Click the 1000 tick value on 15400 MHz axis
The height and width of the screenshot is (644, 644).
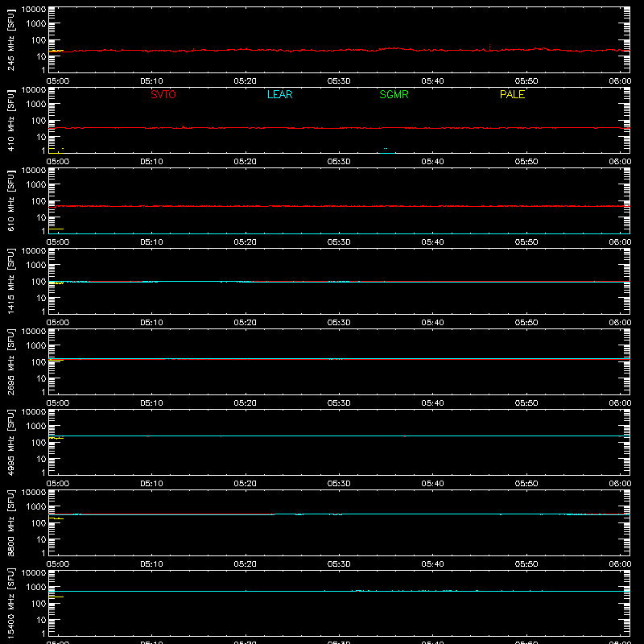(x=36, y=587)
